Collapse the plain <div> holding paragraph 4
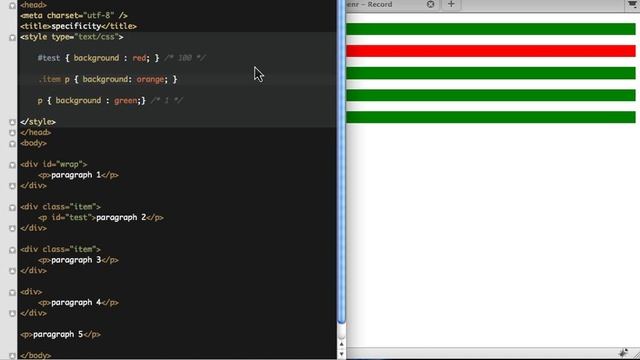This screenshot has height=360, width=640. pyautogui.click(x=13, y=292)
